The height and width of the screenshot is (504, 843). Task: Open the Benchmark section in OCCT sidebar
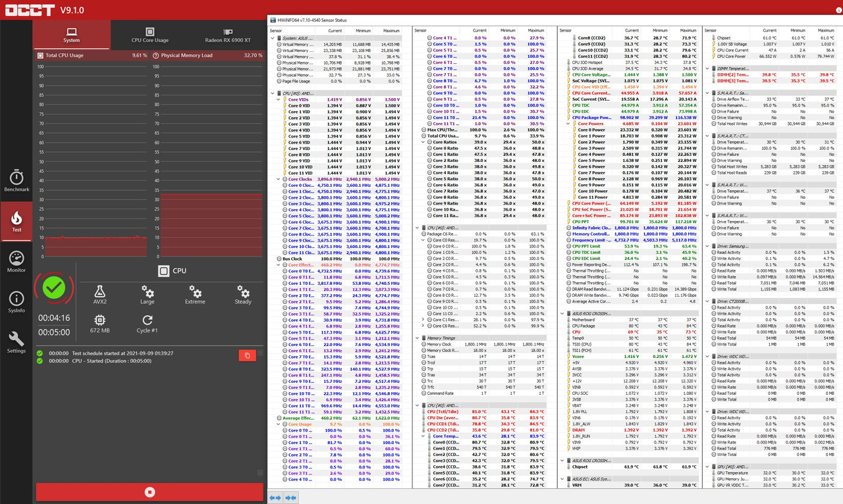tap(16, 182)
